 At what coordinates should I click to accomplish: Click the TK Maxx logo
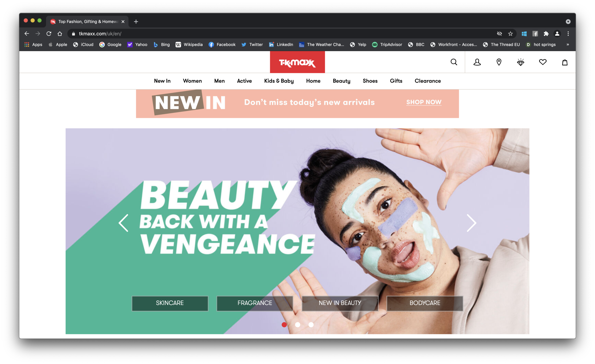tap(297, 62)
